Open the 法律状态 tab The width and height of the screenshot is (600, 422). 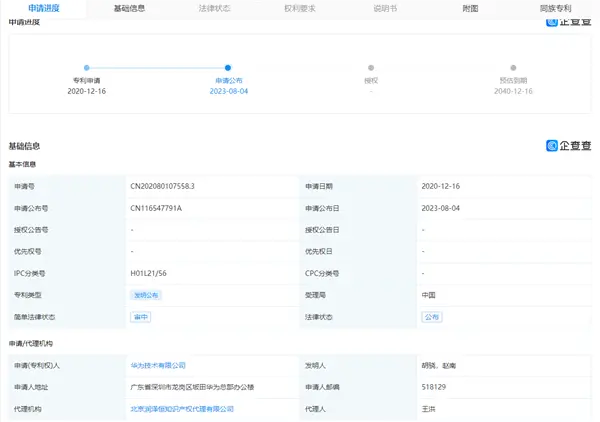214,8
